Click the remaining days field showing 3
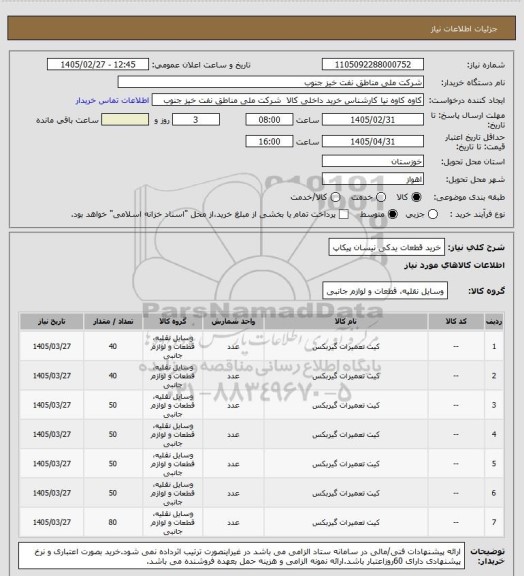Image resolution: width=524 pixels, height=576 pixels. pyautogui.click(x=196, y=120)
